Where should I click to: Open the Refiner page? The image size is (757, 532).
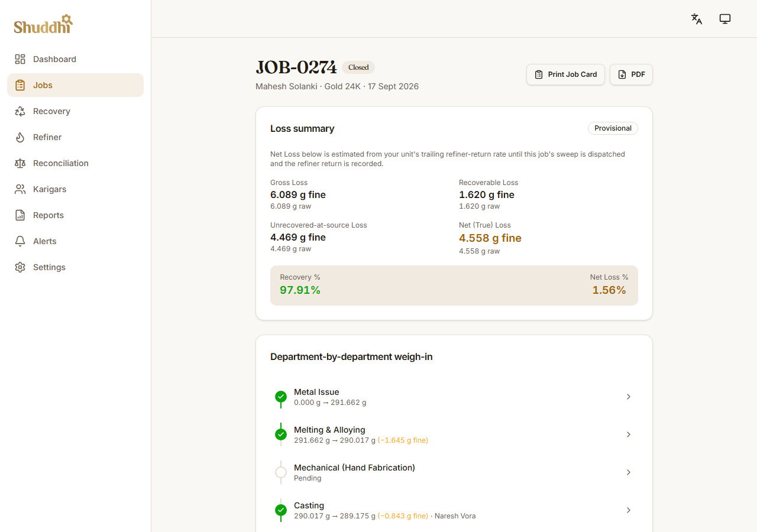pyautogui.click(x=75, y=137)
